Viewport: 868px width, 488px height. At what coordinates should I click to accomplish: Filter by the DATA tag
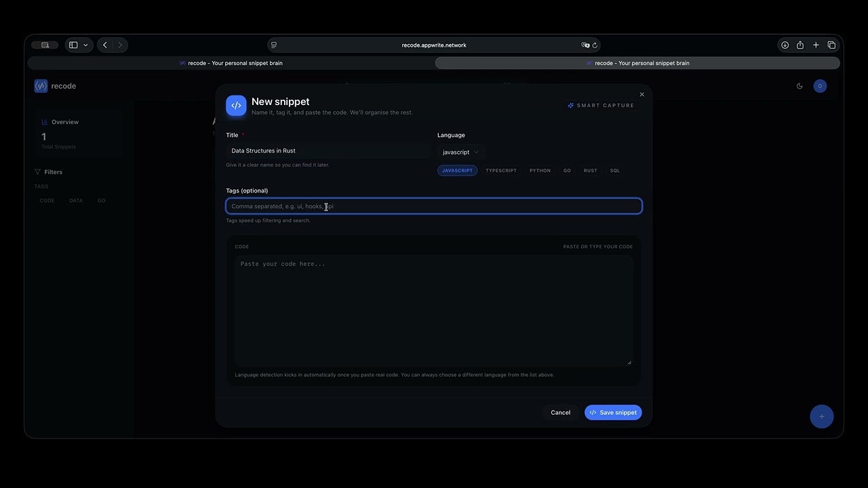pos(76,201)
